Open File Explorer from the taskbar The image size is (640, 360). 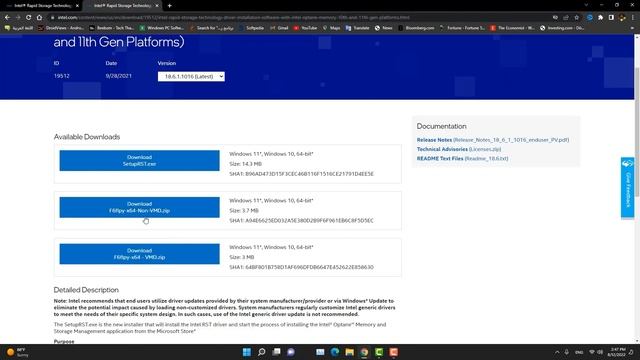tap(350, 352)
